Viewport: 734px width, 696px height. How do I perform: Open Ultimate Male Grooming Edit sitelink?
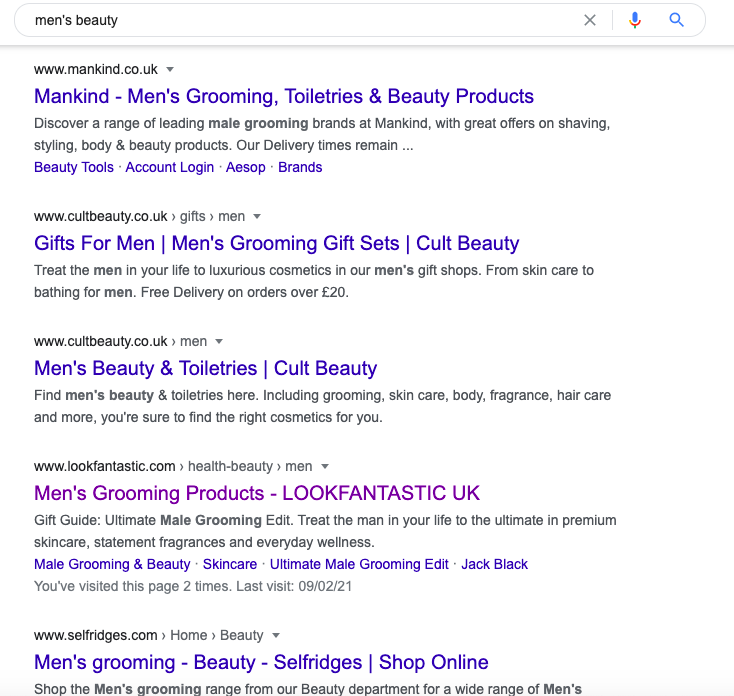pyautogui.click(x=359, y=564)
